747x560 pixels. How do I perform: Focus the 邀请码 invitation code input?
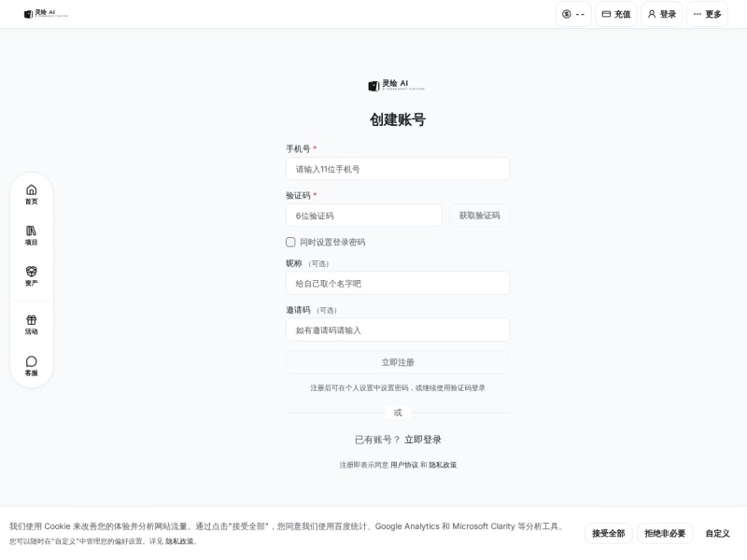[398, 330]
